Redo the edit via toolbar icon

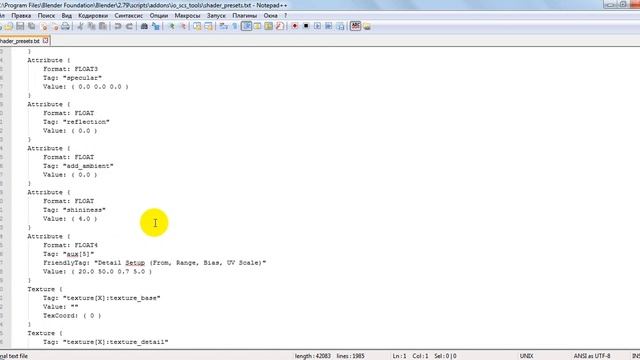129,27
